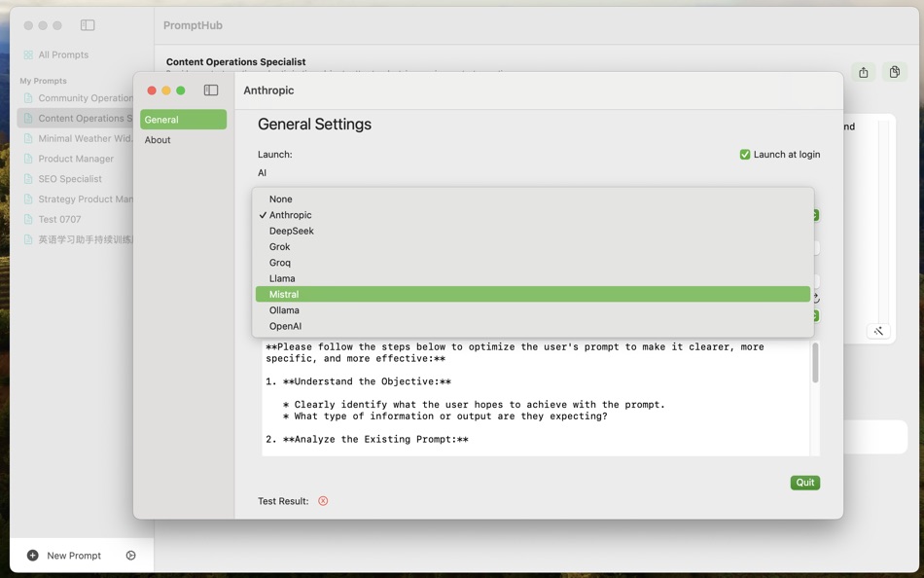Click document icon beside Content Operations Specialist
Screen dimensions: 924x578
tap(28, 118)
